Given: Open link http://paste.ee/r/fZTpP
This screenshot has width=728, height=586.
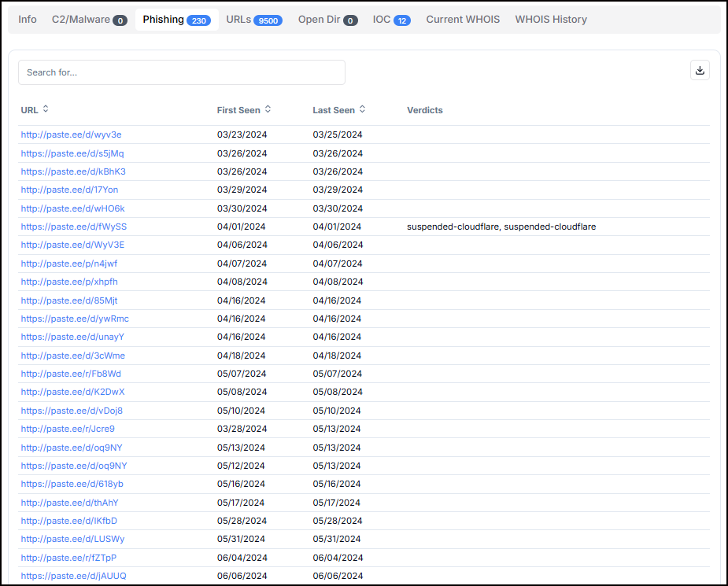Looking at the screenshot, I should [68, 557].
